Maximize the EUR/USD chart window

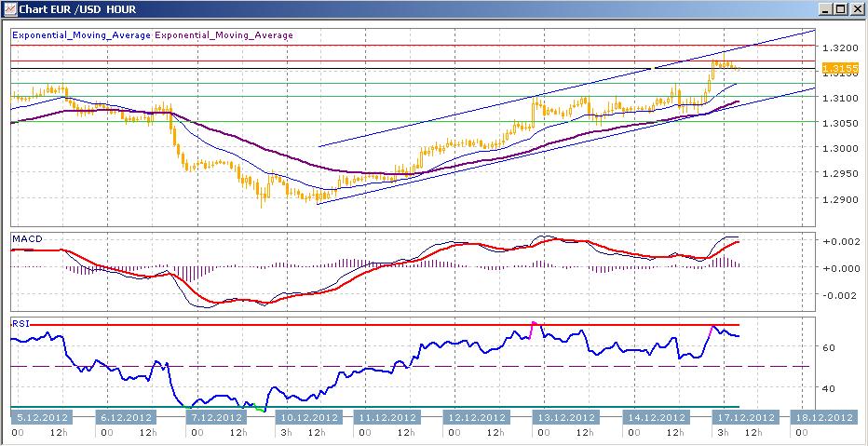coord(840,9)
